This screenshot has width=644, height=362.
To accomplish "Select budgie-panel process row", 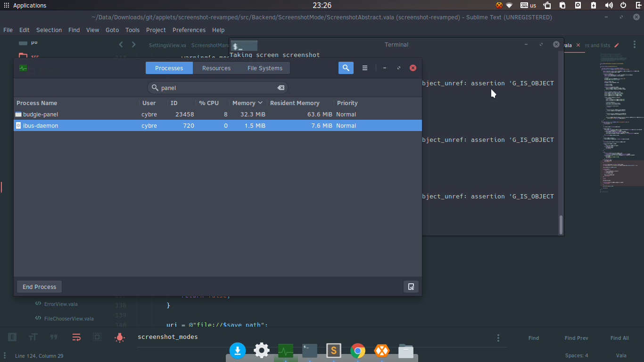I will (218, 114).
